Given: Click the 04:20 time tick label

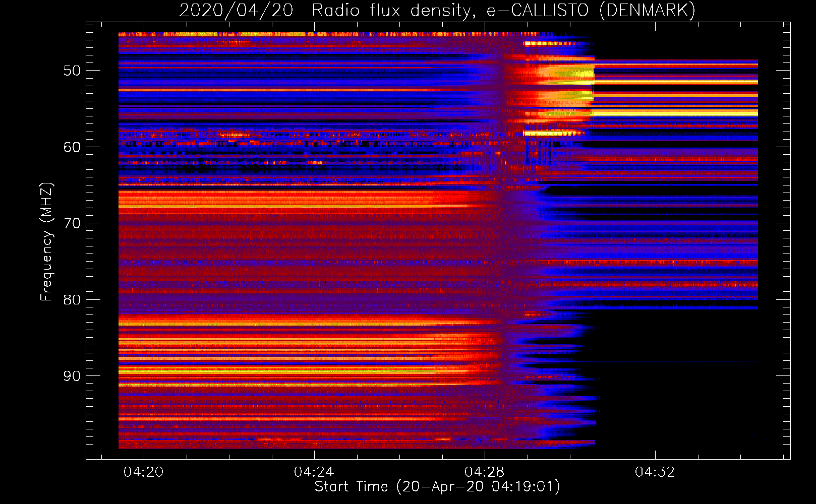Looking at the screenshot, I should (x=144, y=472).
